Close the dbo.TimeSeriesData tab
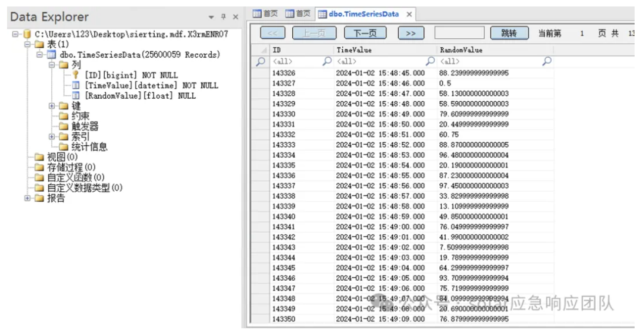The height and width of the screenshot is (333, 644). click(x=409, y=14)
